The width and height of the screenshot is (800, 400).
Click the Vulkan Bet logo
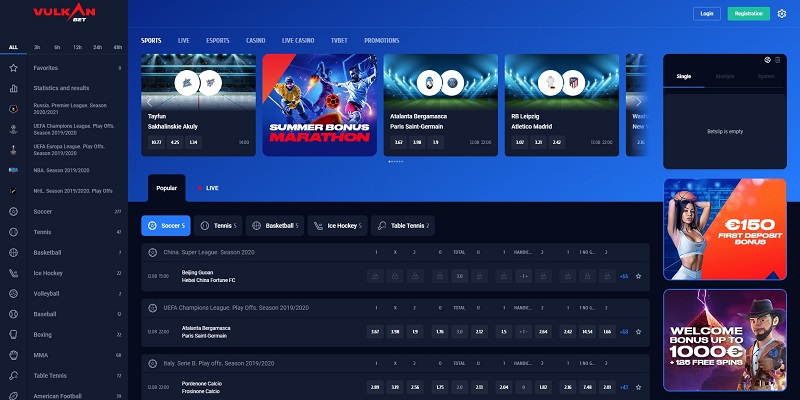coord(64,12)
